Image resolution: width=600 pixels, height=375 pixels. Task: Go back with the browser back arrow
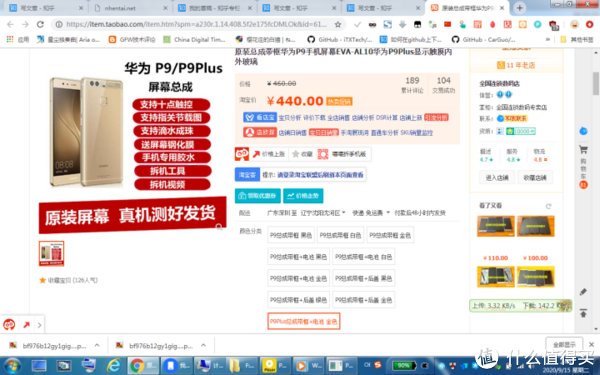[x=10, y=24]
